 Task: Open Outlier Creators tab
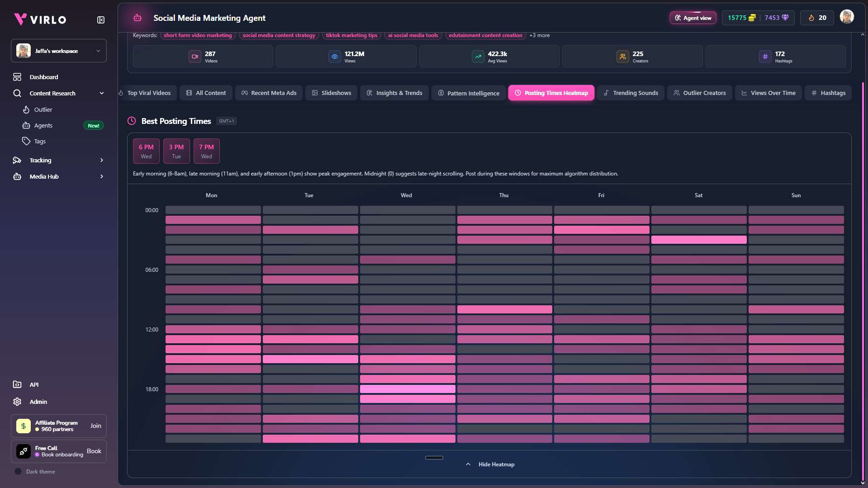tap(699, 93)
